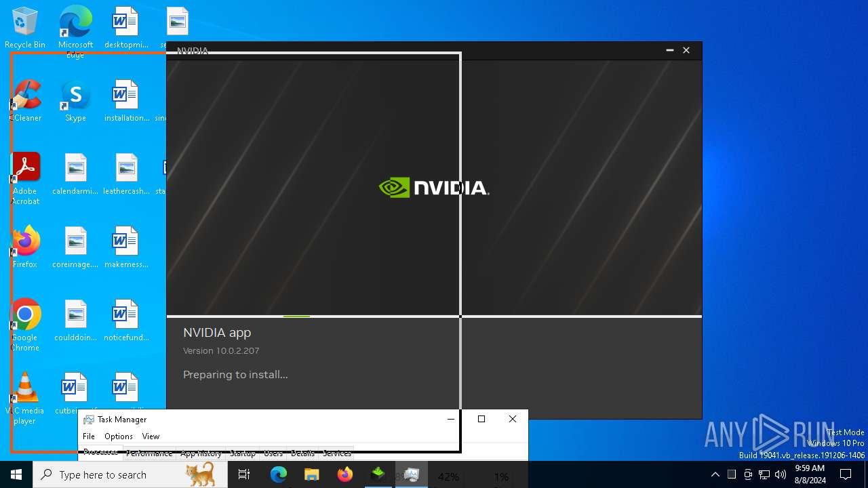868x488 pixels.
Task: Click the taskbar search box
Action: point(130,474)
